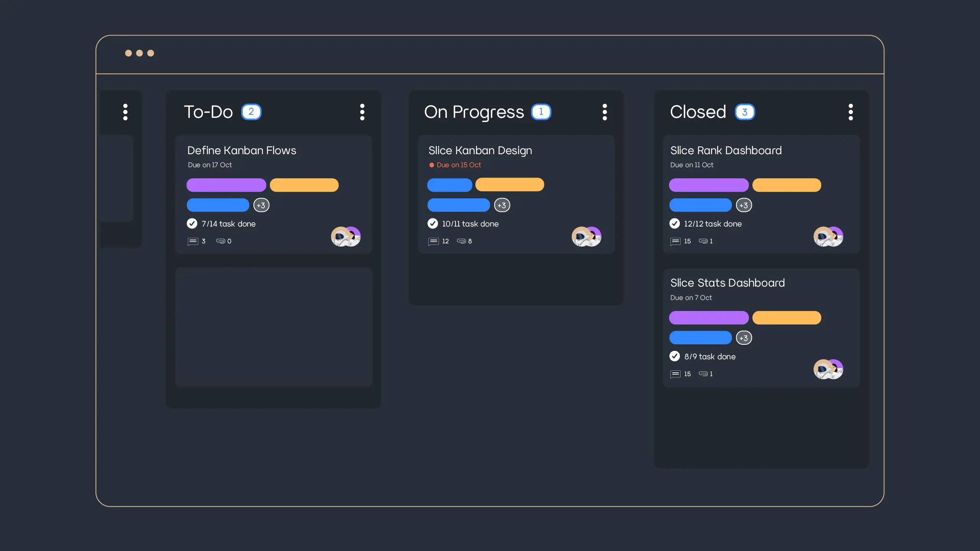Screen dimensions: 980x551
Task: Click 'Due on 11 Oct' date text
Action: pos(692,165)
